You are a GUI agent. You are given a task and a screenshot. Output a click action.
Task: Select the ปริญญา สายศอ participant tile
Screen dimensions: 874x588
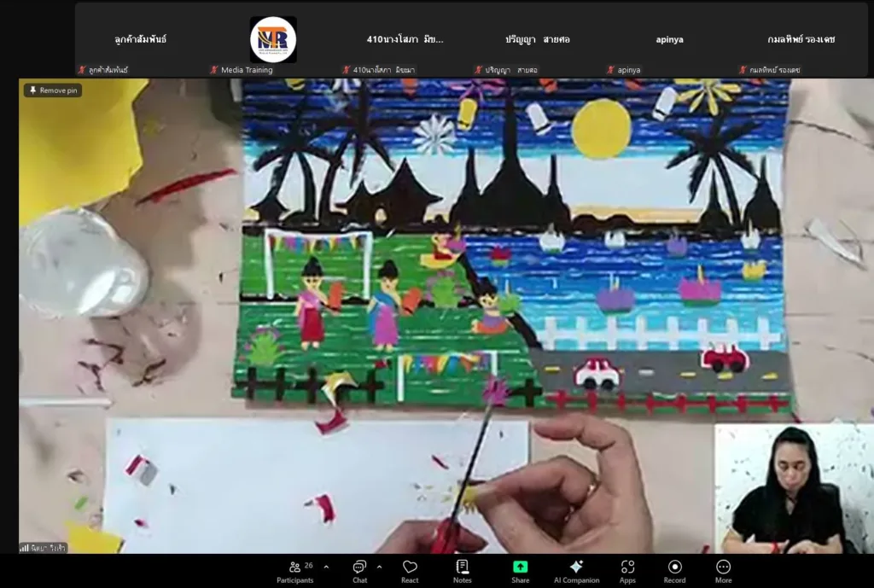[537, 39]
